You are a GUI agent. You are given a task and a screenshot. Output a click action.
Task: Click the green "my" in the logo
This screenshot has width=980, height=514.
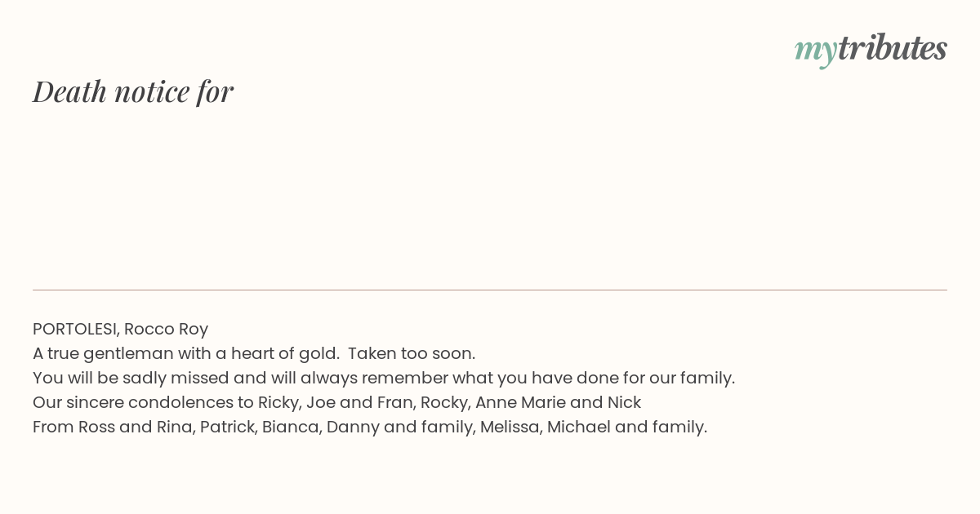click(815, 51)
